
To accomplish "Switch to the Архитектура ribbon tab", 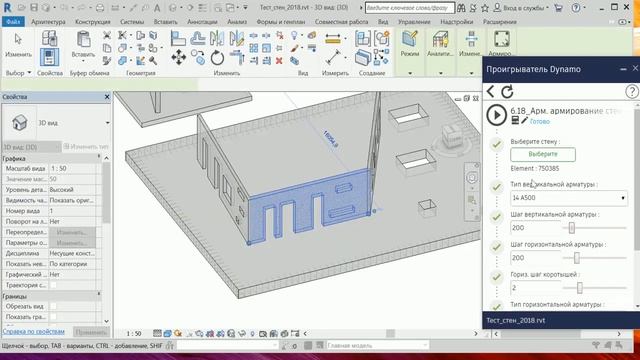I will point(48,22).
